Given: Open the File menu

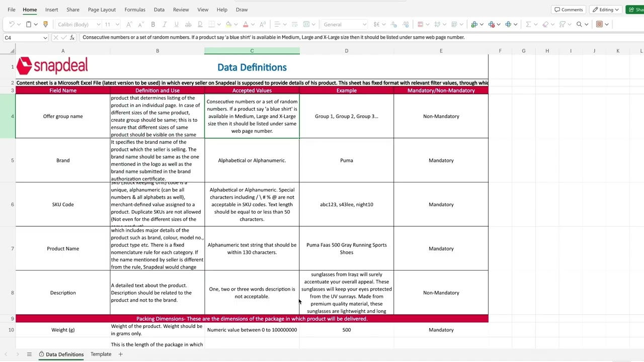Looking at the screenshot, I should (12, 10).
